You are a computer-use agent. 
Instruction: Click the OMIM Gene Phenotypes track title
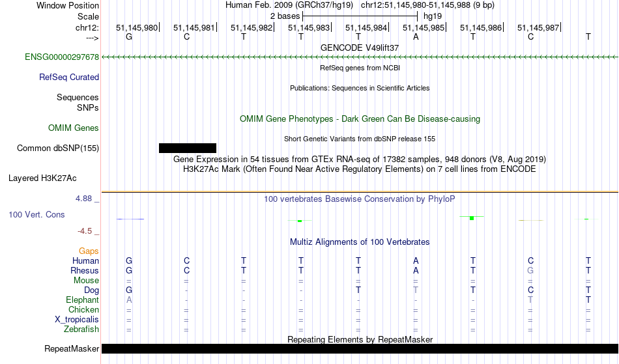tap(360, 119)
